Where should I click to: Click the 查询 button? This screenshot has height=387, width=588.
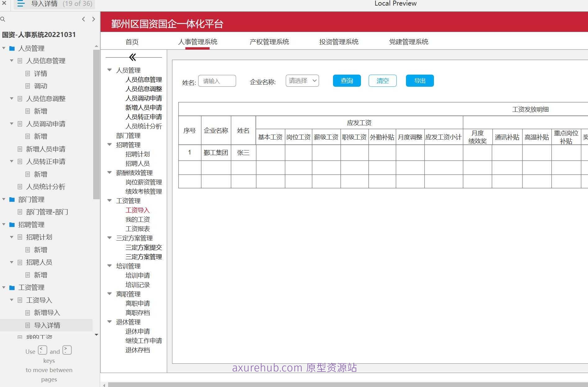pos(347,81)
